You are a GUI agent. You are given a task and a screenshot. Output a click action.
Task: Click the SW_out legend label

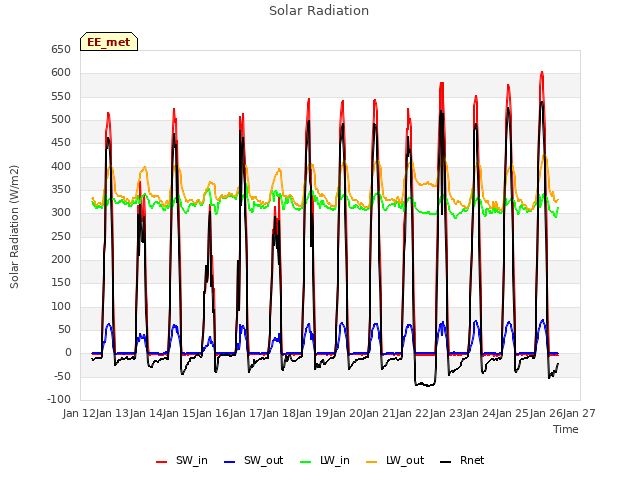(x=263, y=460)
